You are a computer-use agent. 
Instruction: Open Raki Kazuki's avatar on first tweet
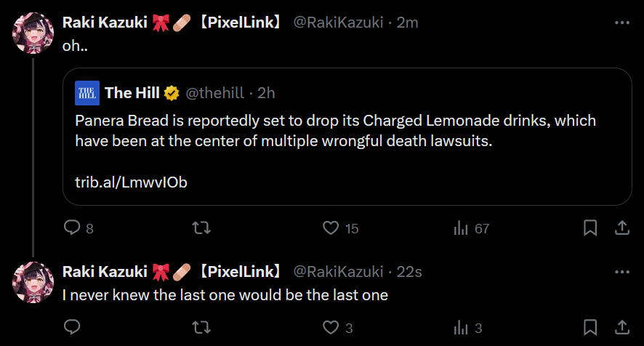(x=33, y=33)
